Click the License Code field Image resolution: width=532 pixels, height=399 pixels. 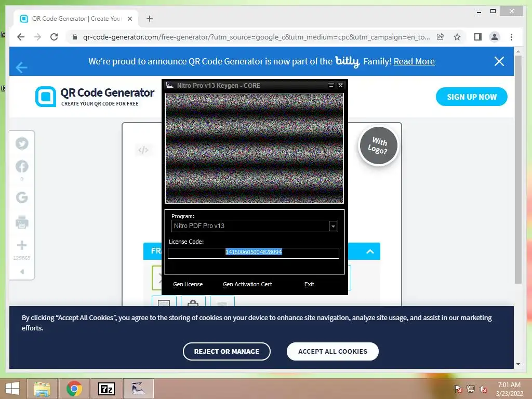[254, 253]
